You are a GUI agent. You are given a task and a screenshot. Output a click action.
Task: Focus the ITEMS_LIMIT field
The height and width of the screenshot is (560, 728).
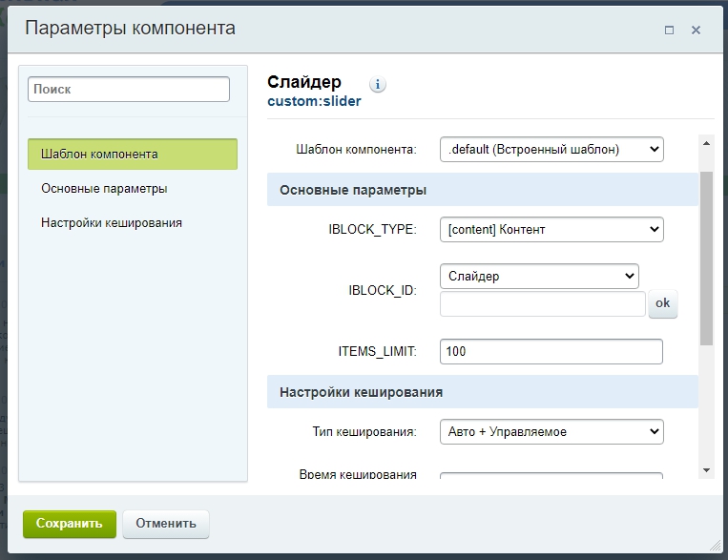pos(551,351)
